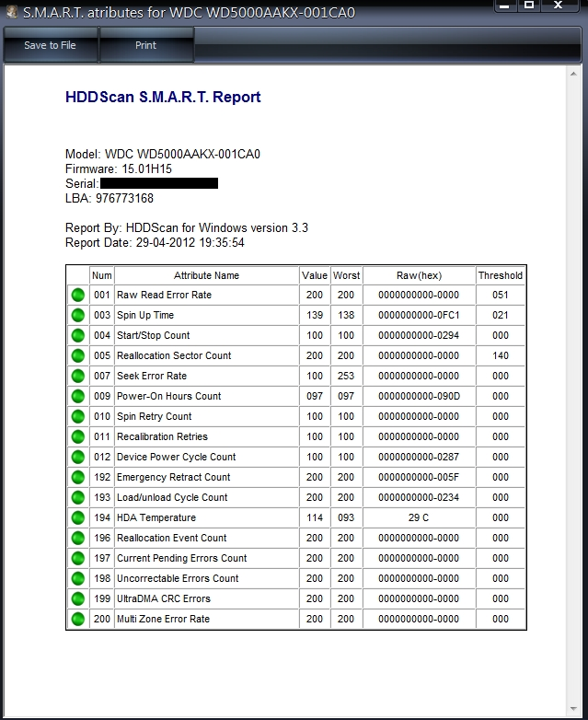Click green status icon for Multi Zone Error Rate
Image resolution: width=588 pixels, height=720 pixels.
[x=78, y=619]
